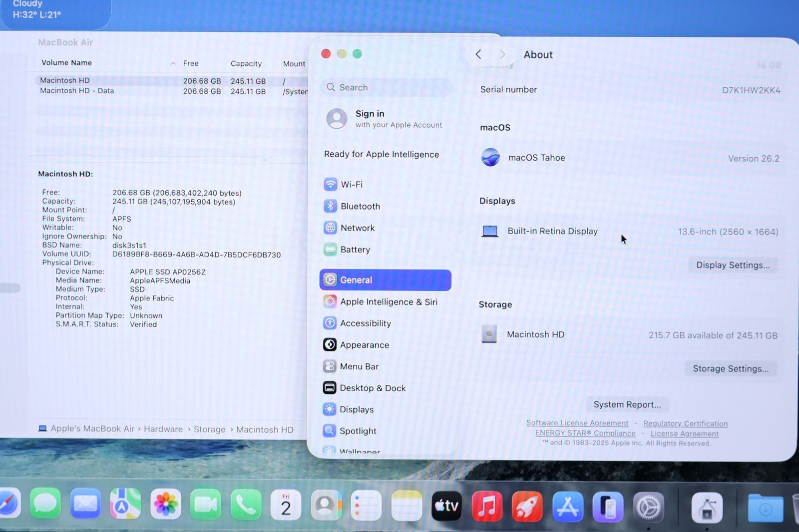Launch Music app from Dock

(487, 507)
